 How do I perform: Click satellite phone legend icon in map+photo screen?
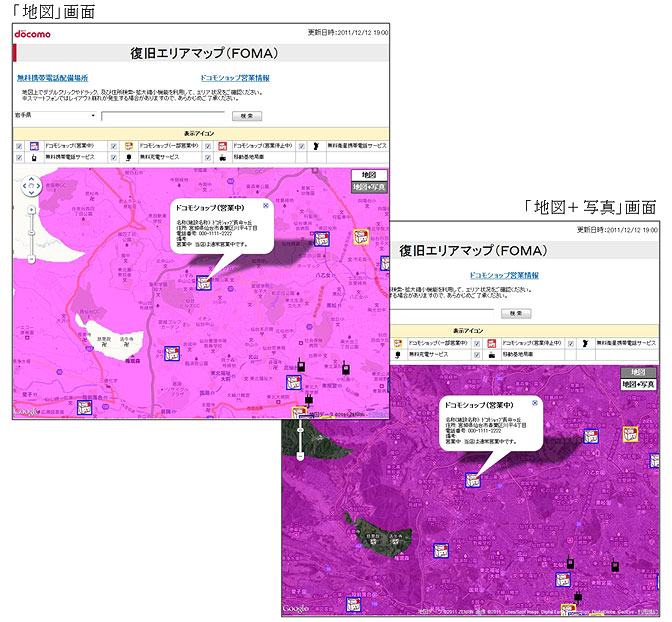coord(585,343)
